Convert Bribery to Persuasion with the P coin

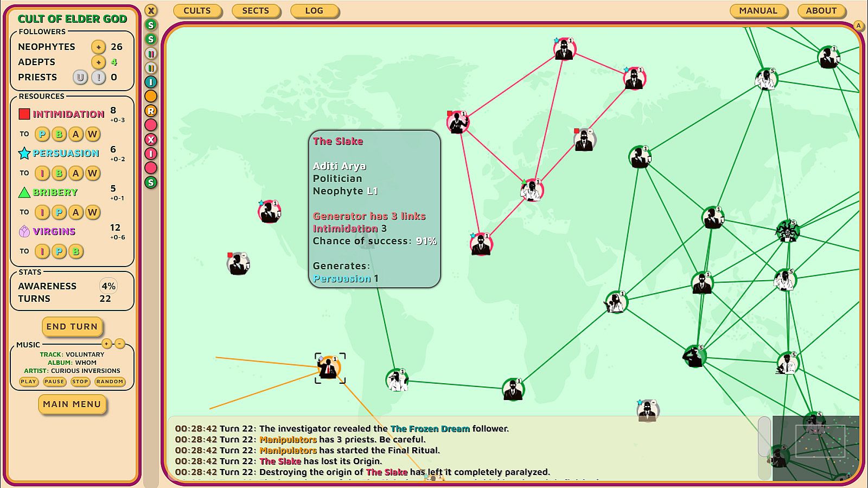tap(59, 212)
